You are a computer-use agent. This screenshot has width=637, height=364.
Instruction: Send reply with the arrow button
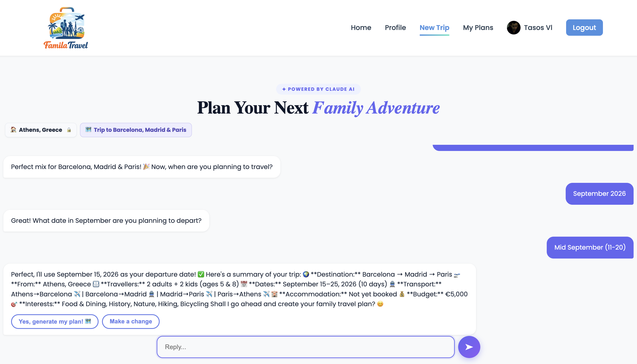click(469, 347)
